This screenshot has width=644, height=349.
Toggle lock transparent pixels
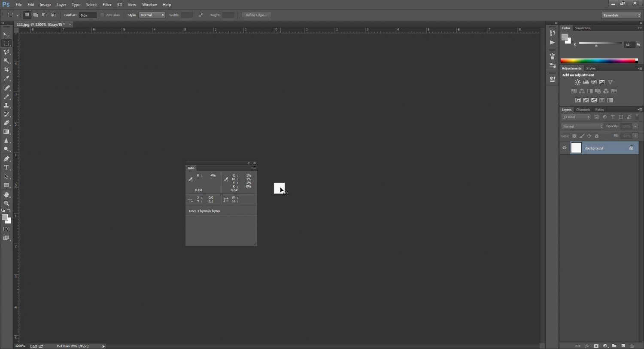coord(574,136)
